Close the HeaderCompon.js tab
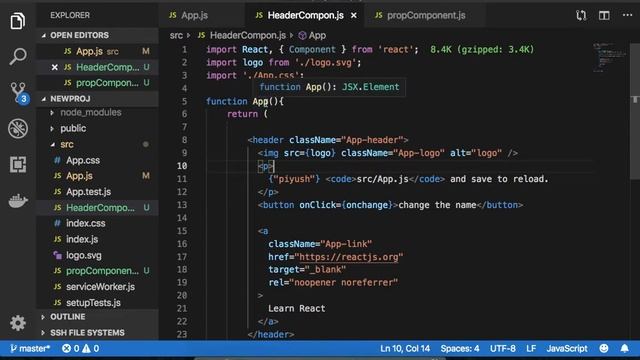Screen dimensions: 640x360 pos(353,16)
